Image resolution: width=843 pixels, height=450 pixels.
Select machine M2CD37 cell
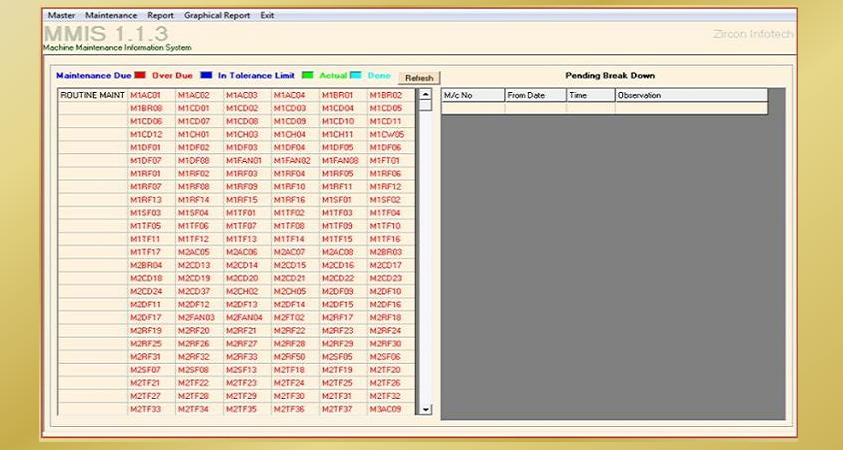tap(199, 291)
